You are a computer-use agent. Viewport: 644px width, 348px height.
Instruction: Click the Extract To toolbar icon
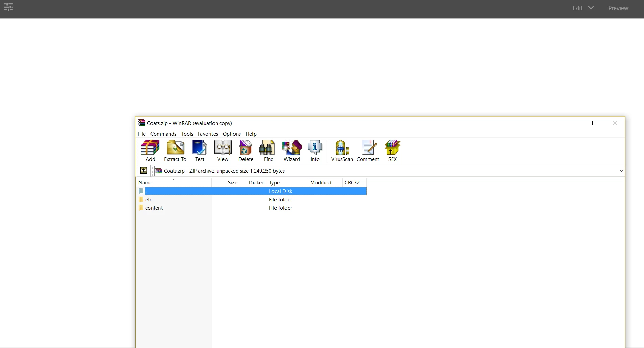point(175,150)
